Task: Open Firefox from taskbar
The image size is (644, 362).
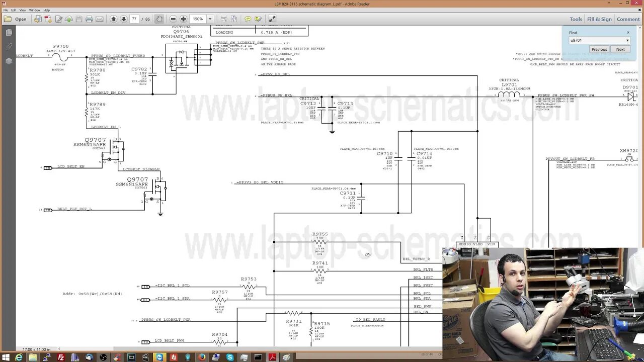Action: coord(202,357)
